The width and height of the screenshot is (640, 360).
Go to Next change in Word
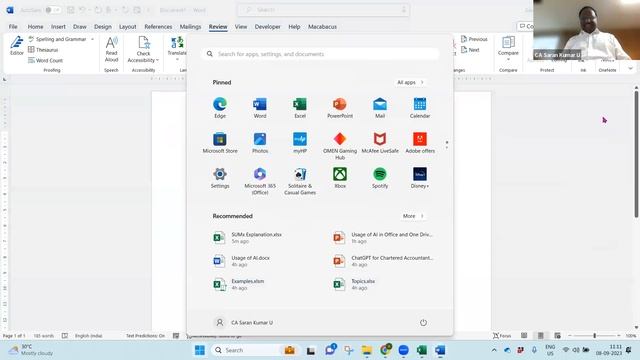coord(470,50)
